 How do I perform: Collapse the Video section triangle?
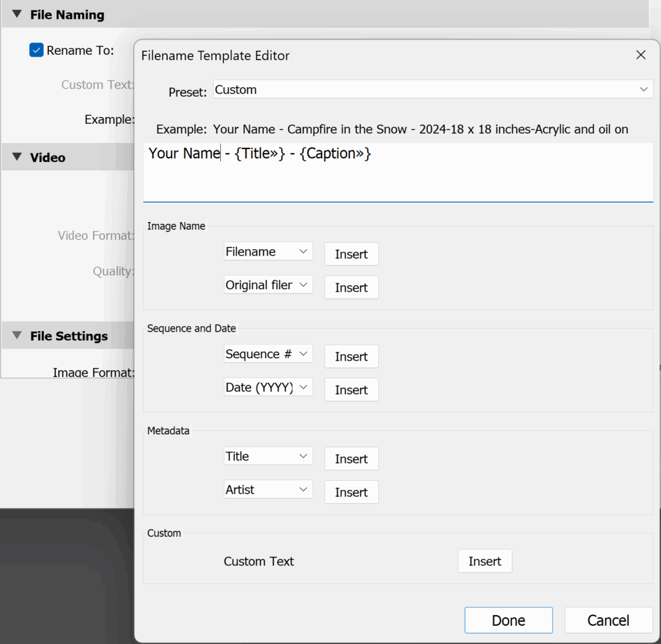(17, 157)
